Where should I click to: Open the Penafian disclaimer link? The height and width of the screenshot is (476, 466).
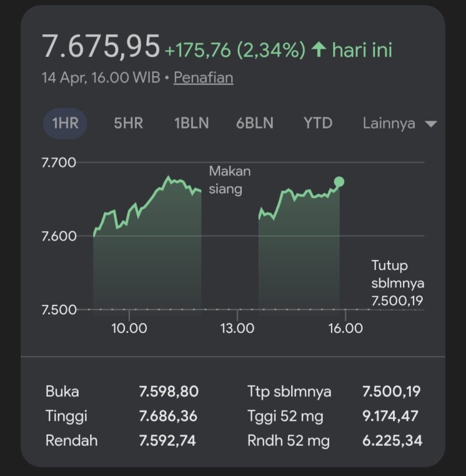(203, 77)
